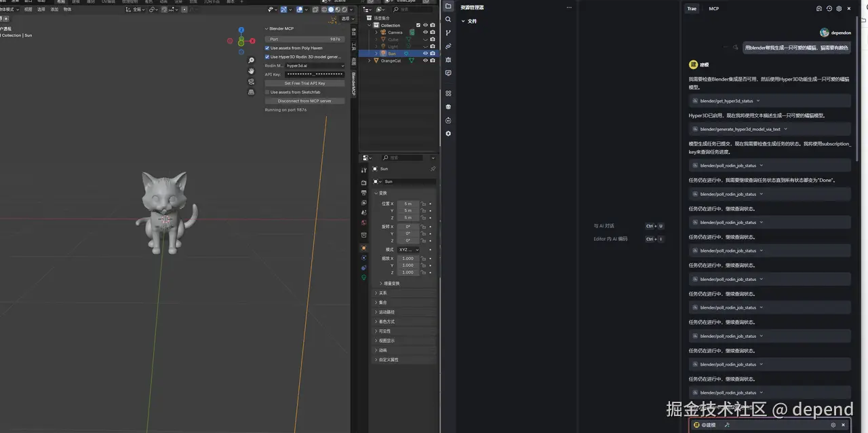Select the pan hand icon in Blender viewport
The width and height of the screenshot is (868, 433).
pos(252,71)
